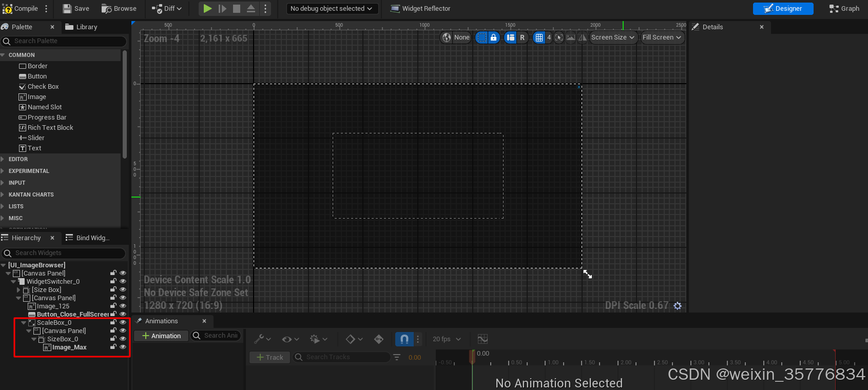Toggle layout mode icon in viewport
This screenshot has width=868, height=390.
pos(510,37)
